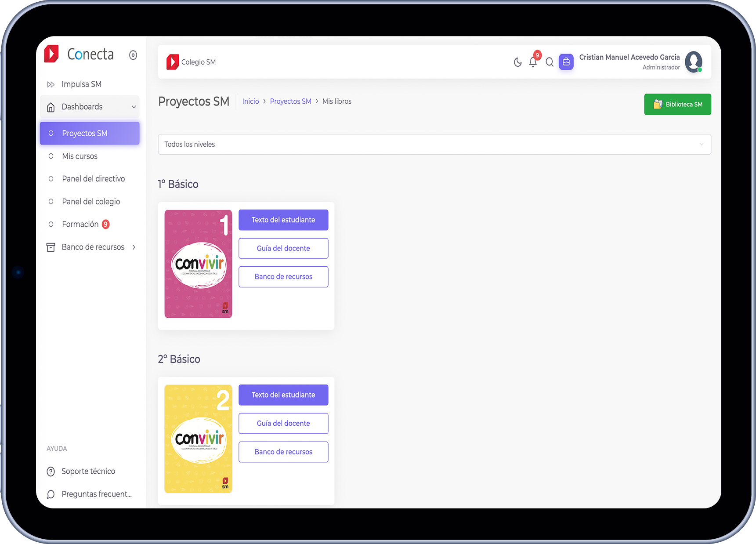Open Panel del colegio
Image resolution: width=756 pixels, height=544 pixels.
(x=90, y=202)
